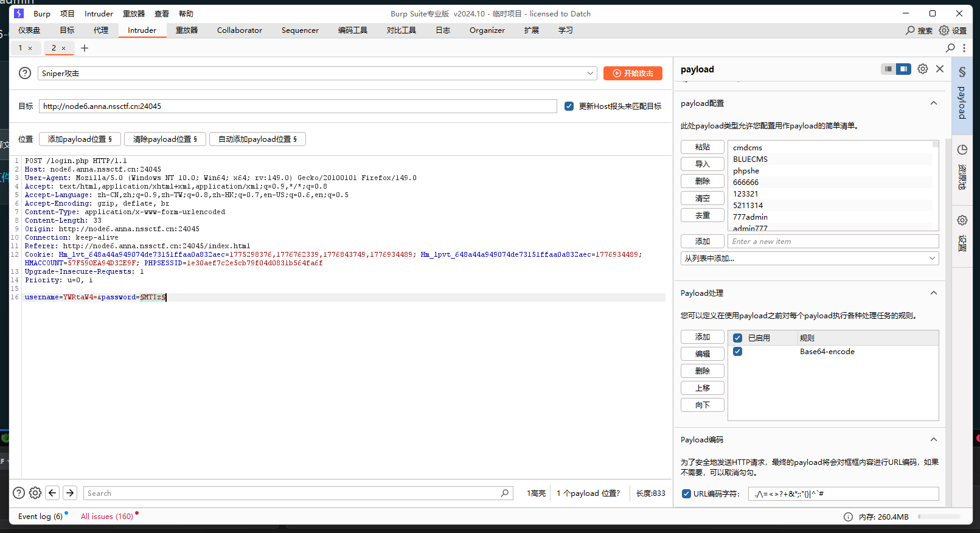Viewport: 980px width, 533px height.
Task: Click the Enter a new item field
Action: (832, 242)
